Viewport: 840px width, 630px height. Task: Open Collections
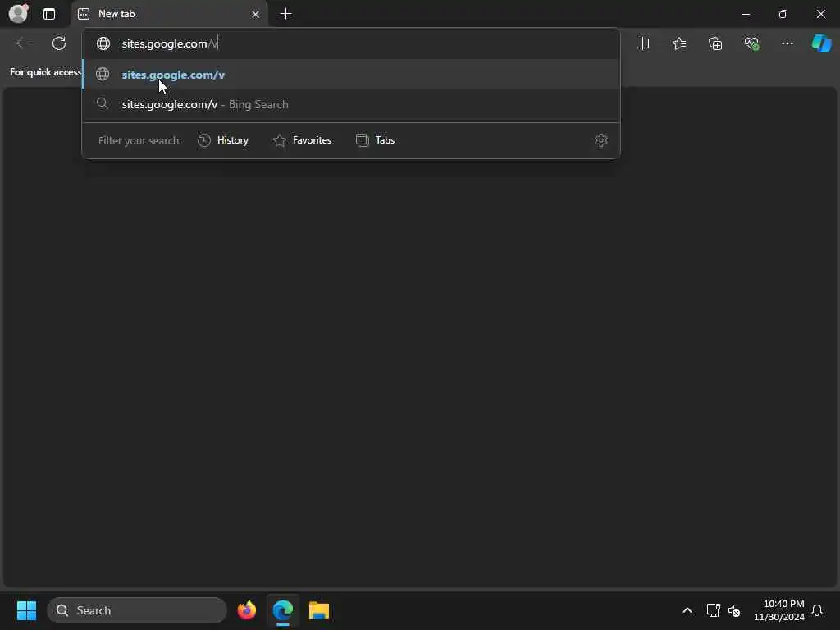[x=715, y=43]
